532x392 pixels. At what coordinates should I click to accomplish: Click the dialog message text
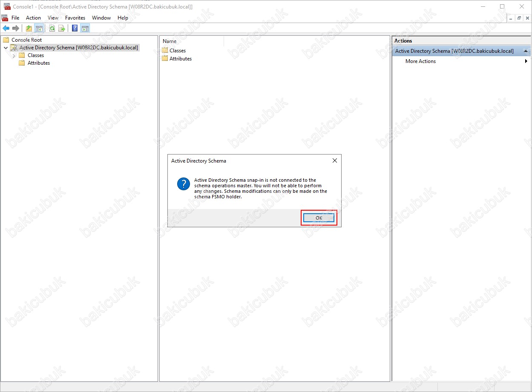click(x=261, y=189)
